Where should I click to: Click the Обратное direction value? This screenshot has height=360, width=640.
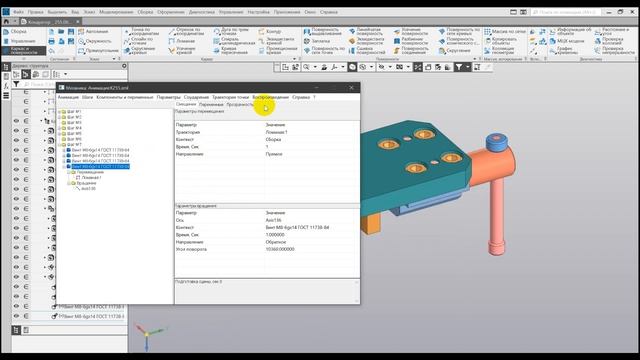pos(276,242)
